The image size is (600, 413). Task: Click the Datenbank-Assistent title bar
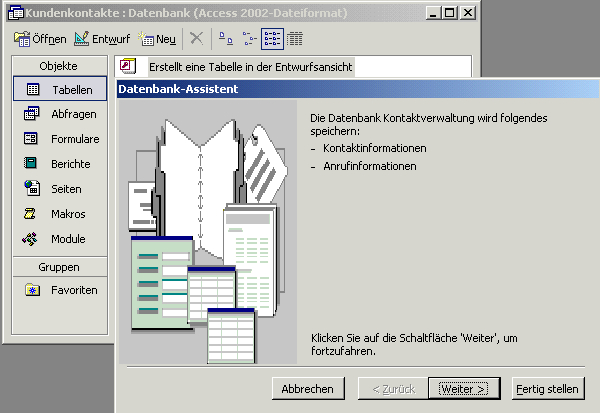[x=358, y=89]
